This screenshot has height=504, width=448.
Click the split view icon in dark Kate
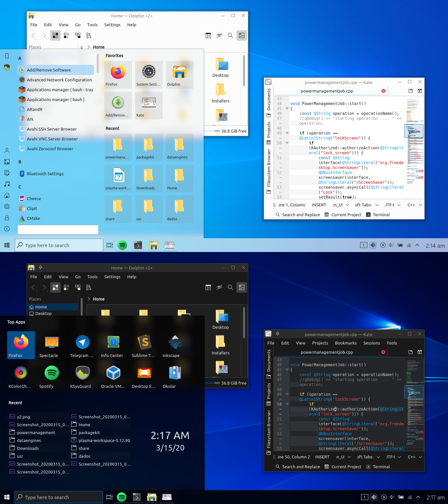[x=420, y=352]
